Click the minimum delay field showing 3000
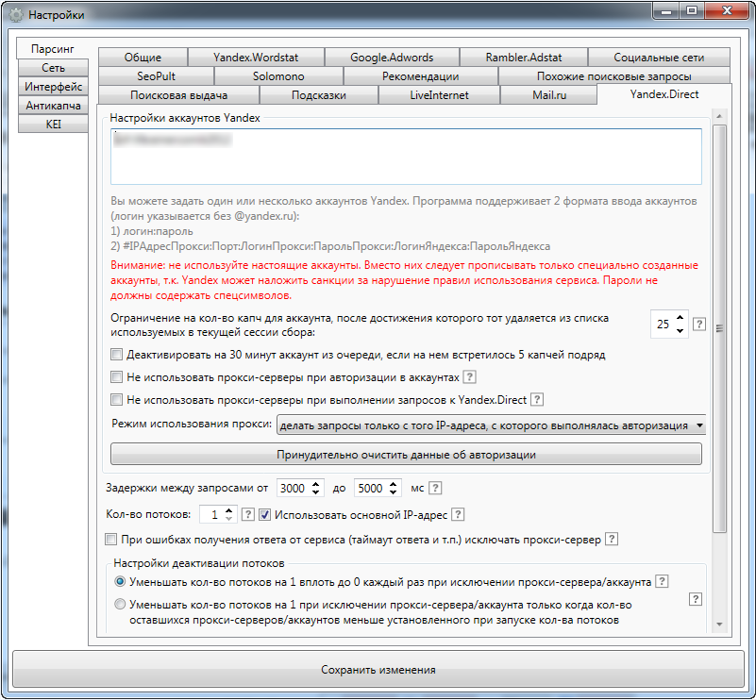 294,488
